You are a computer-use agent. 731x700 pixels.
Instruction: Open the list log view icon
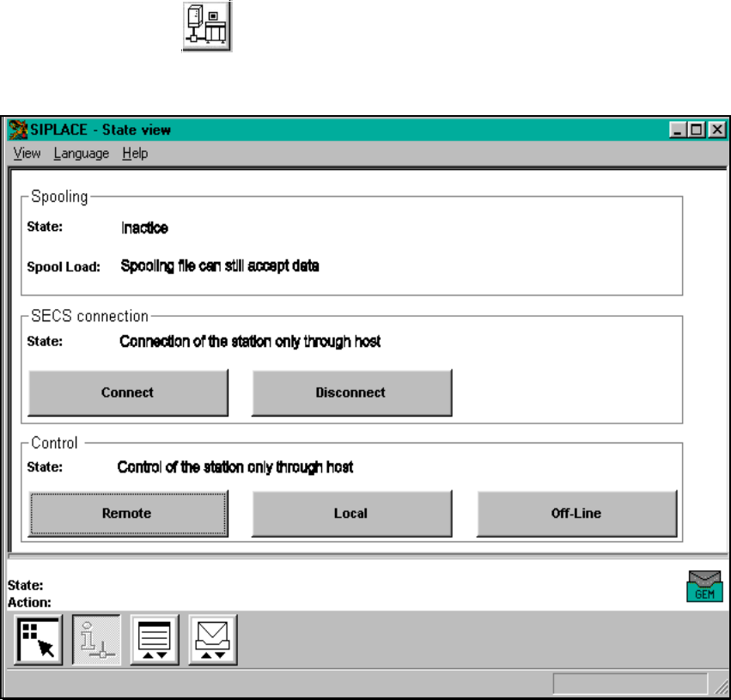click(x=155, y=640)
